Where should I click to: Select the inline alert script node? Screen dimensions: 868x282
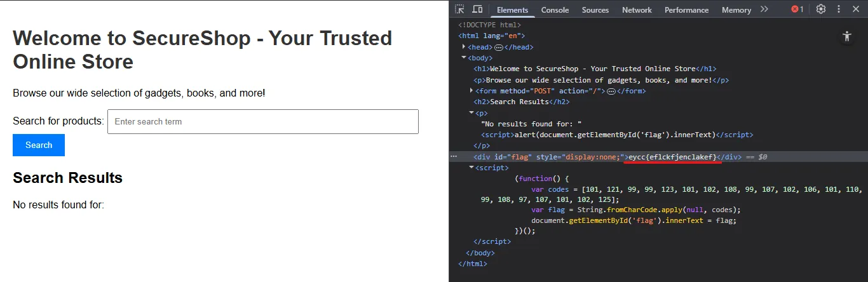(x=617, y=135)
